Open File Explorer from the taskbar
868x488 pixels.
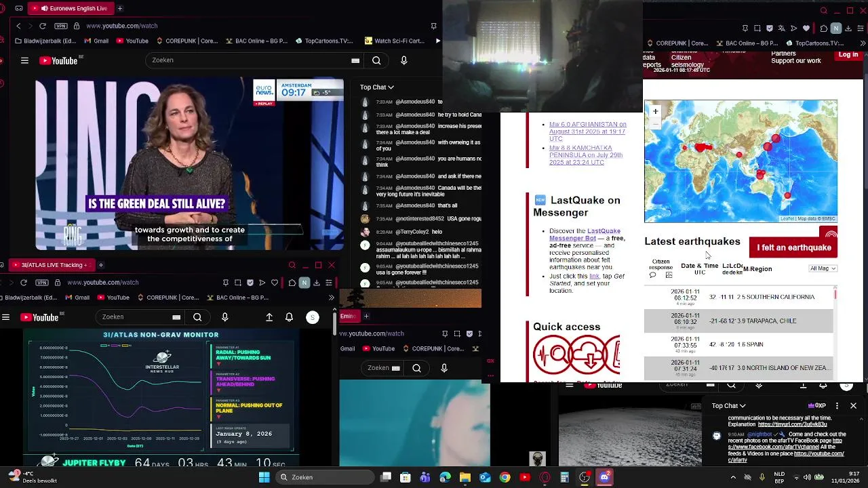[x=465, y=477]
